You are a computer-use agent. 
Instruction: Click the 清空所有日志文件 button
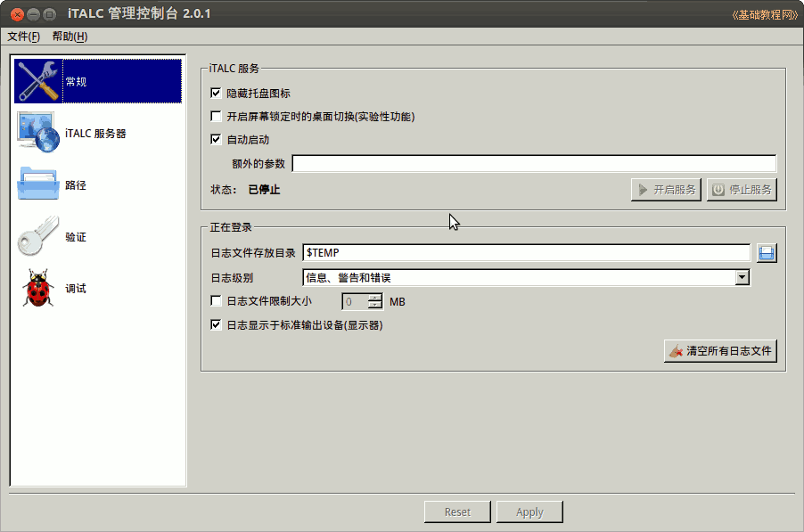pos(720,351)
